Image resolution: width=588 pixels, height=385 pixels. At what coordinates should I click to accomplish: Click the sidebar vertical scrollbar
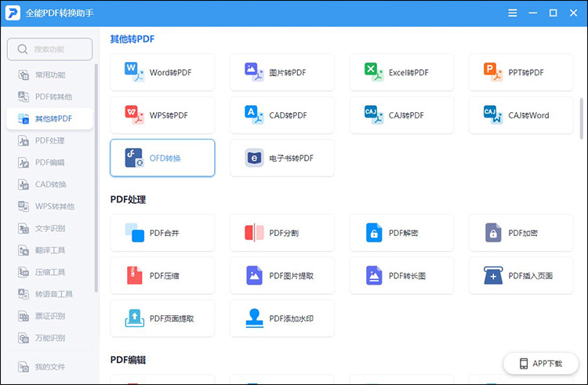96,178
